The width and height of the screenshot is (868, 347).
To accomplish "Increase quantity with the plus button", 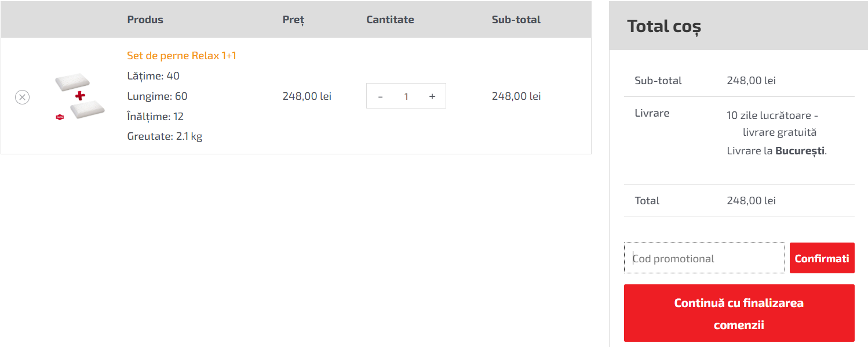I will click(432, 96).
